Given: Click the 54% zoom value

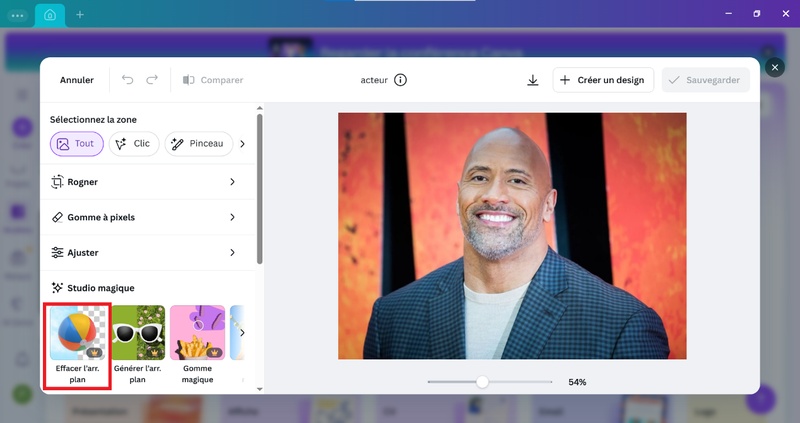Looking at the screenshot, I should click(x=577, y=382).
